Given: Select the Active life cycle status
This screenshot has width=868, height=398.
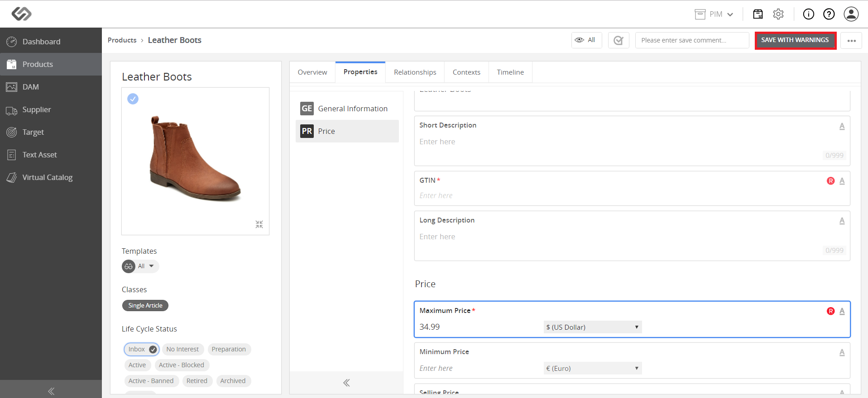Looking at the screenshot, I should tap(137, 365).
